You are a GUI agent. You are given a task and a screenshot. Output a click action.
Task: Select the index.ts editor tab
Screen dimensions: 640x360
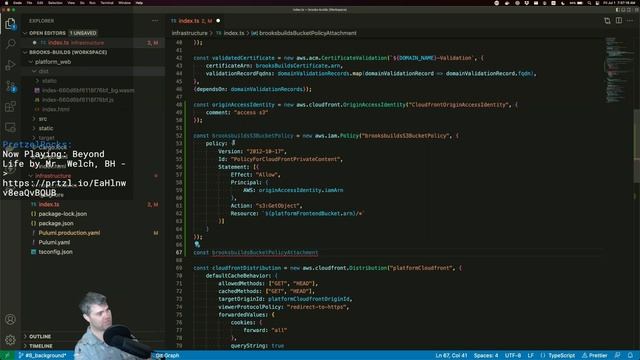point(195,20)
